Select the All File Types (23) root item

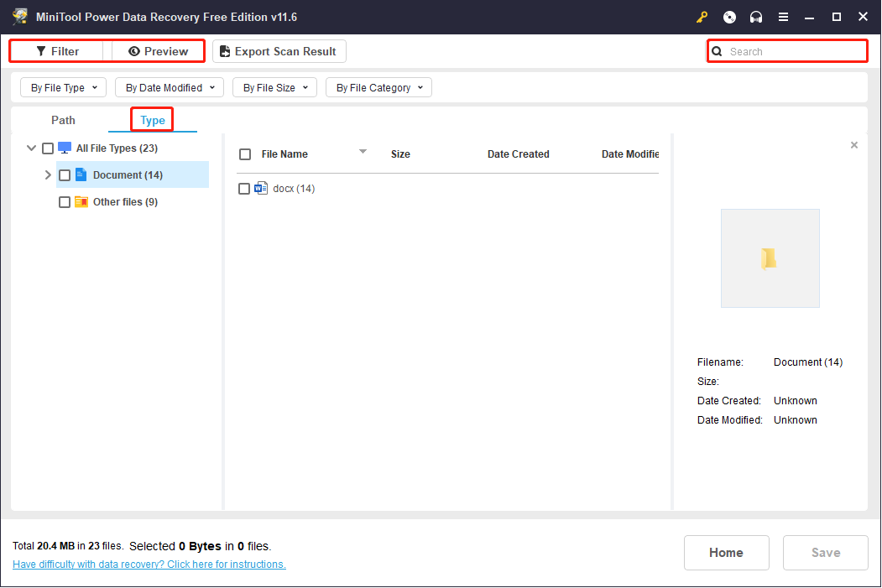pos(117,148)
